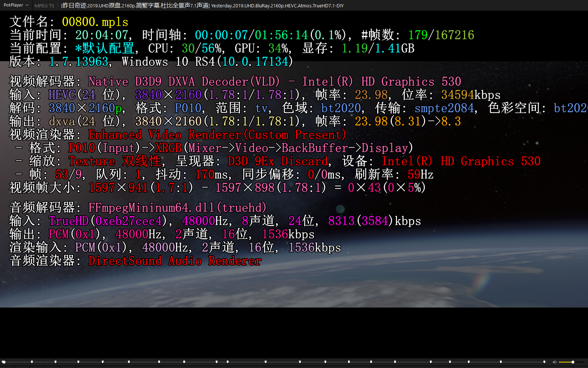The image size is (588, 368).
Task: Click the MPEG TS format label
Action: pyautogui.click(x=44, y=6)
